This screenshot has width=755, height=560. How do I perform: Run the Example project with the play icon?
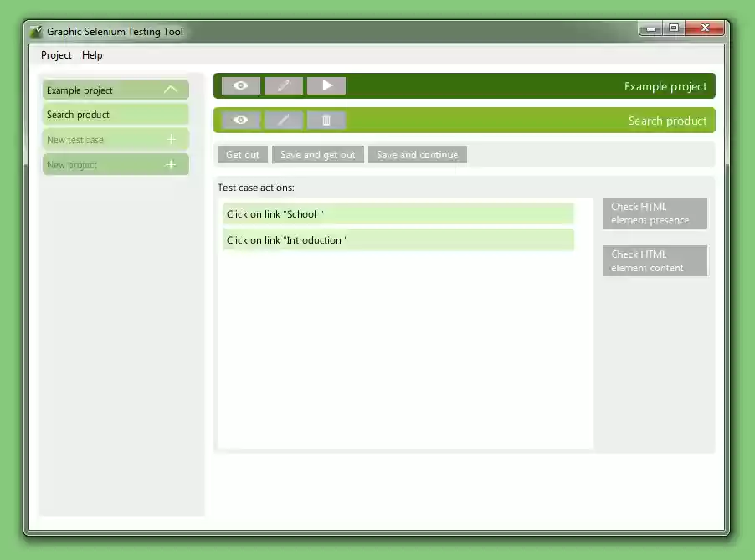[x=326, y=85]
